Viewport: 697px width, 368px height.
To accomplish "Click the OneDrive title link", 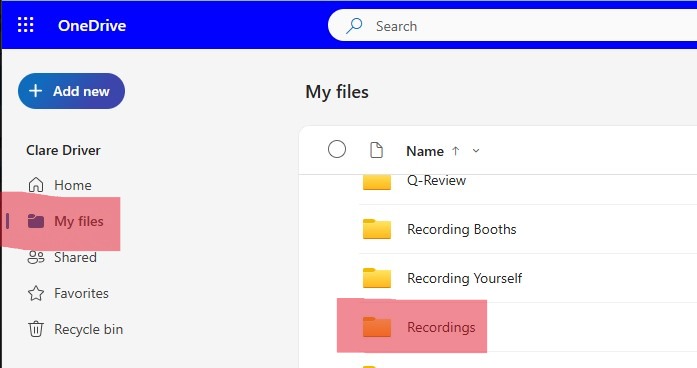I will pyautogui.click(x=92, y=25).
